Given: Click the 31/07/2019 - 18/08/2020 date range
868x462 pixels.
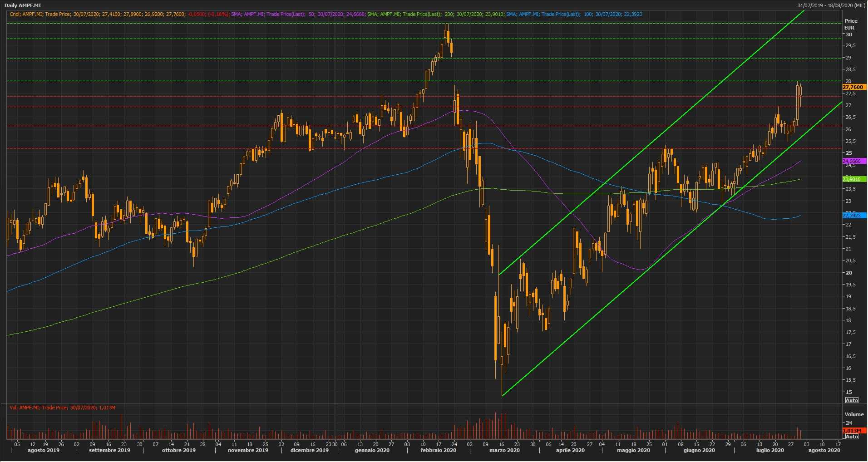Looking at the screenshot, I should [x=831, y=5].
